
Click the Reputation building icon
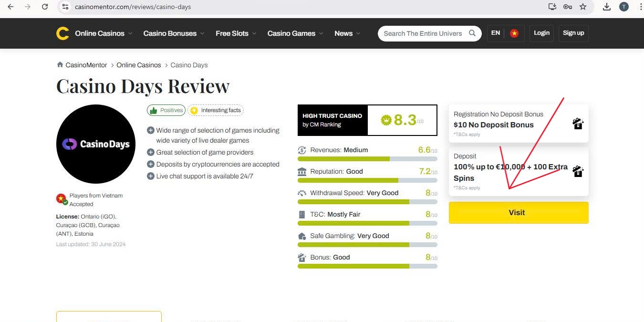click(302, 171)
